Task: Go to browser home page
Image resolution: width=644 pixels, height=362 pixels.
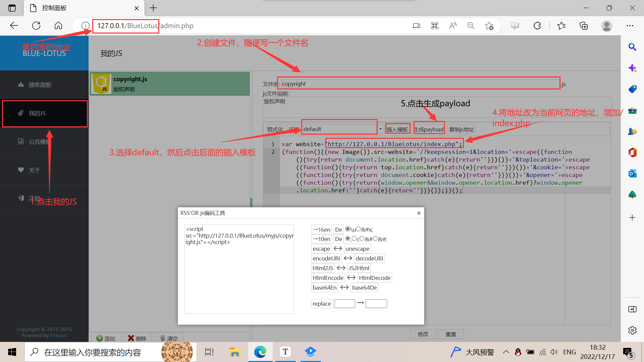Action: [x=58, y=26]
